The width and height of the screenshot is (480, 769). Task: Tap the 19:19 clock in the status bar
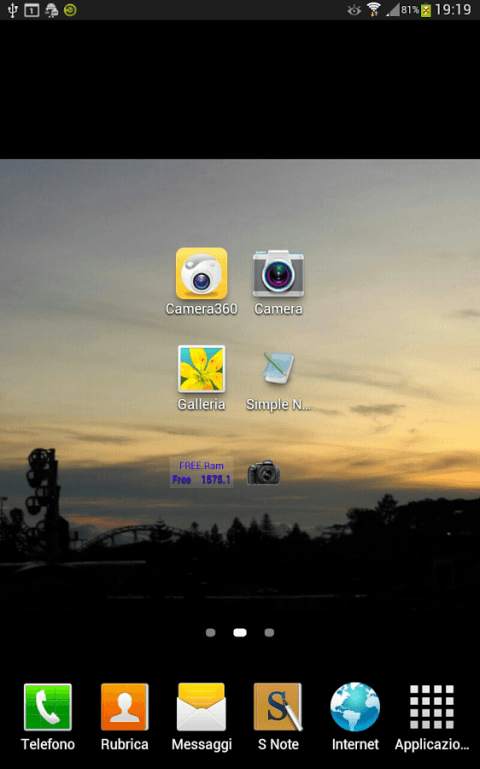tap(453, 9)
